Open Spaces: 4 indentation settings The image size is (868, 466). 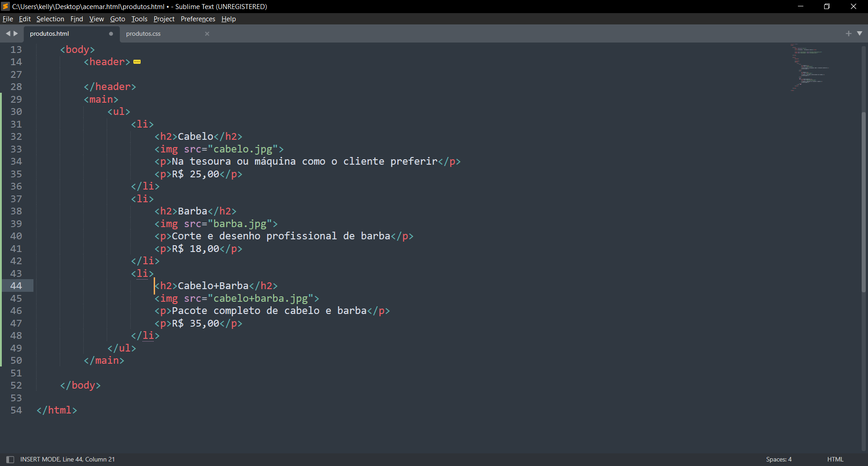778,459
